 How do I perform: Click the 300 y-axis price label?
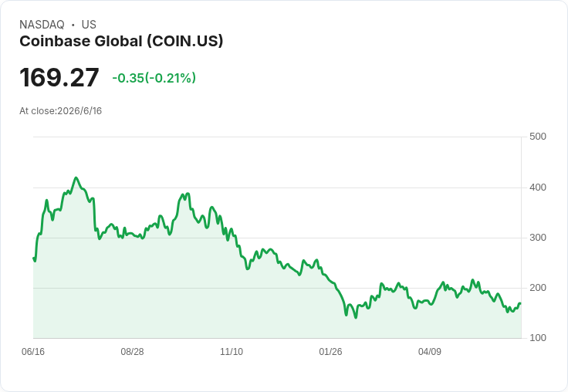(x=538, y=238)
